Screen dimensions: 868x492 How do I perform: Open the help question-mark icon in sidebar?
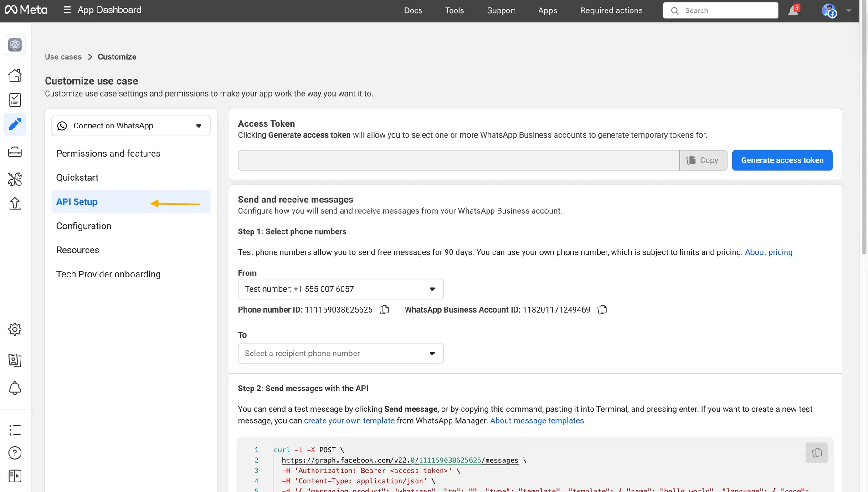(15, 452)
